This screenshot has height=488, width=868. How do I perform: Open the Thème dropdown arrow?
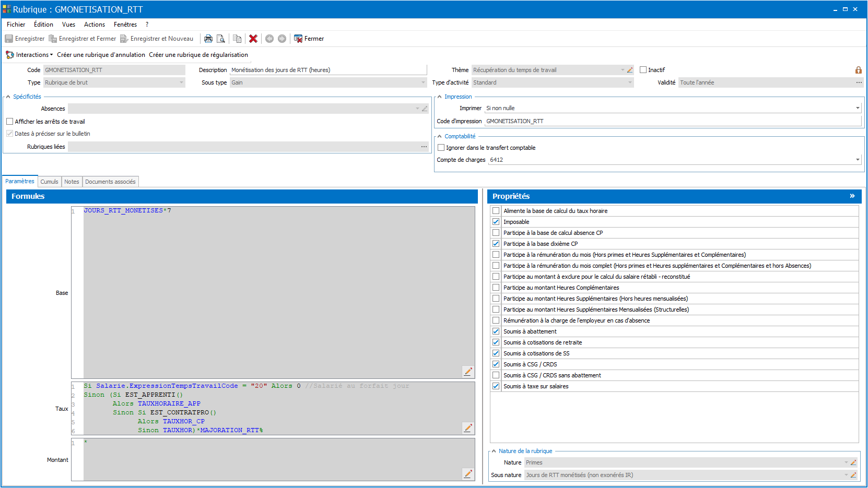[623, 70]
